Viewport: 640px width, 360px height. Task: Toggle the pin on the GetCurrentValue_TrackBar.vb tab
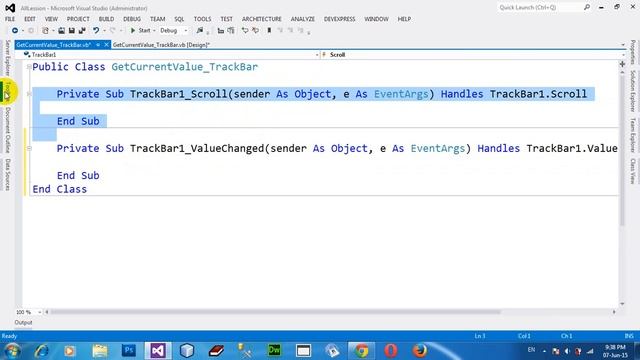pos(98,45)
